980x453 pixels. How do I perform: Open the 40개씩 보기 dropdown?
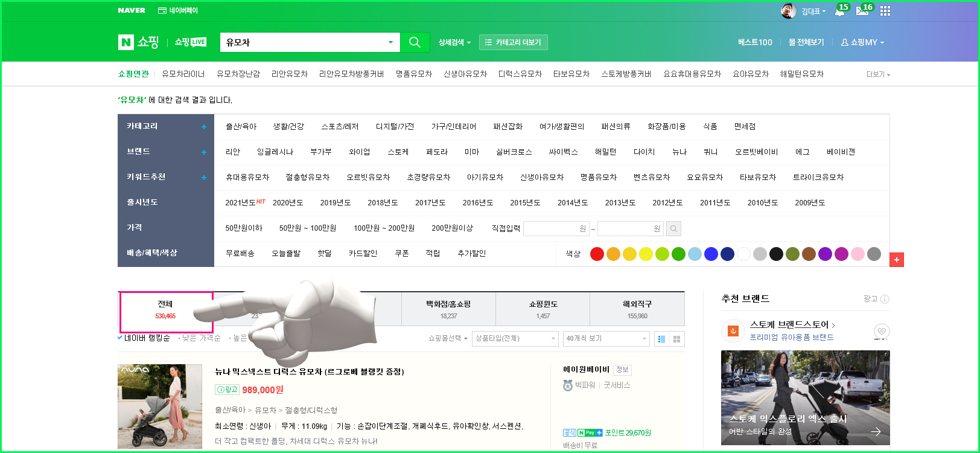point(606,339)
